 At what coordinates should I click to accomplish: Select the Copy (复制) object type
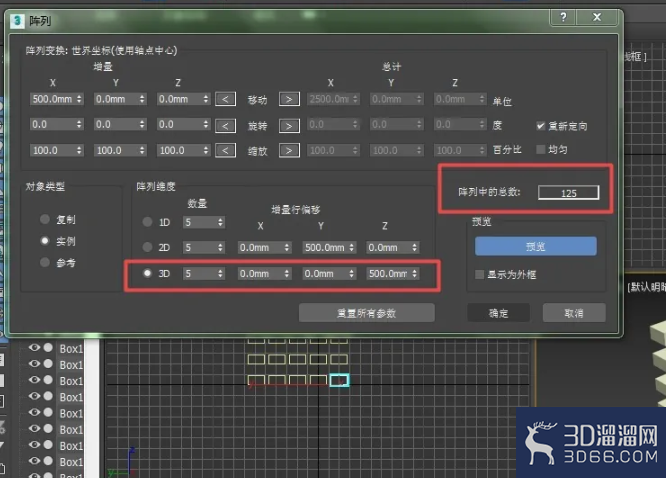45,219
